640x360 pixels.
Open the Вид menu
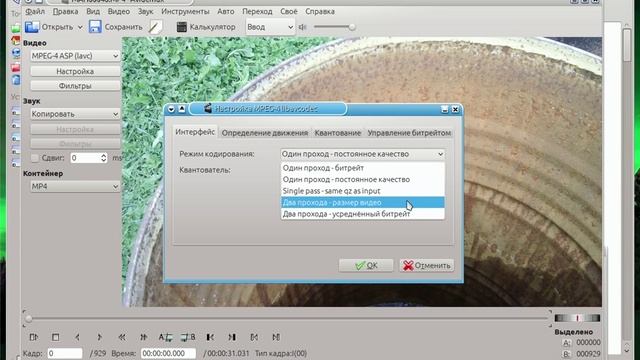tap(93, 11)
